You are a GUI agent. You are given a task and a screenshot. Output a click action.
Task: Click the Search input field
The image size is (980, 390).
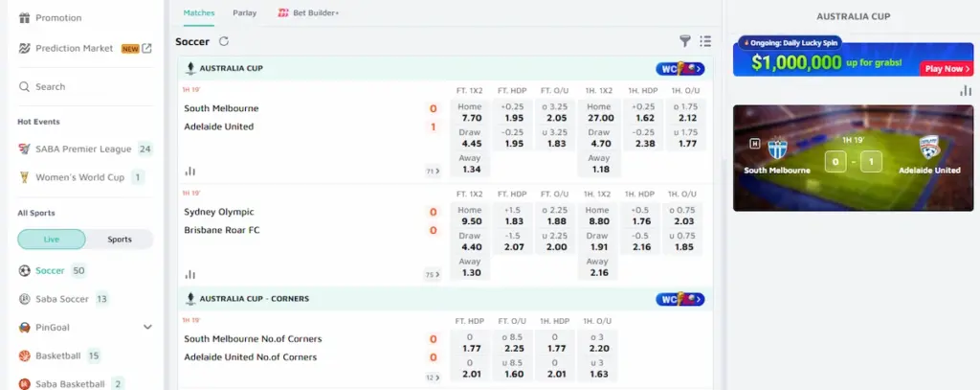coord(85,86)
